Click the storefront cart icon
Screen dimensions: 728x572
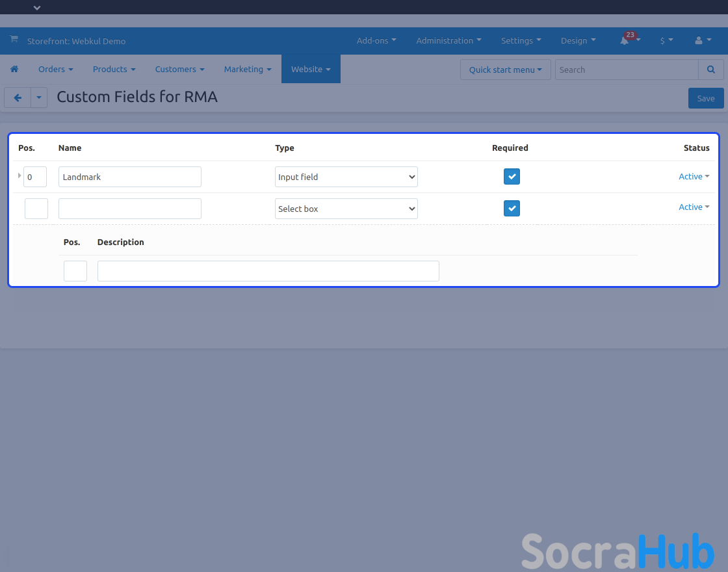[x=14, y=40]
